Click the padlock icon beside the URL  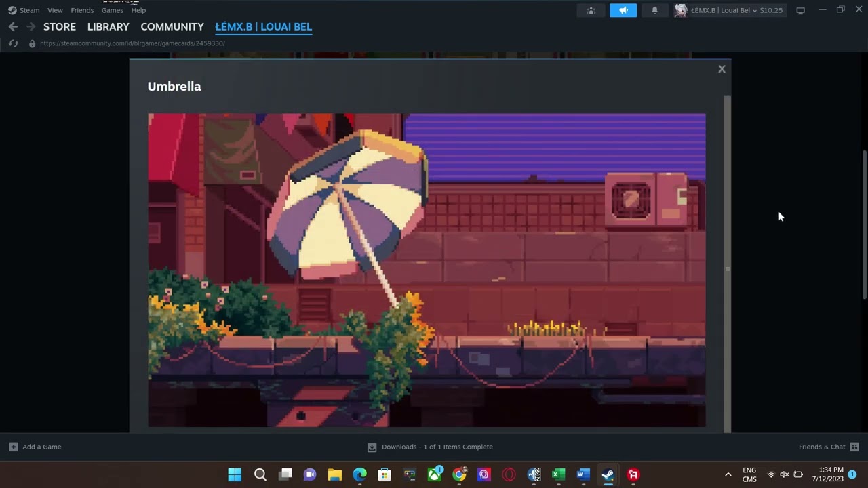click(32, 43)
